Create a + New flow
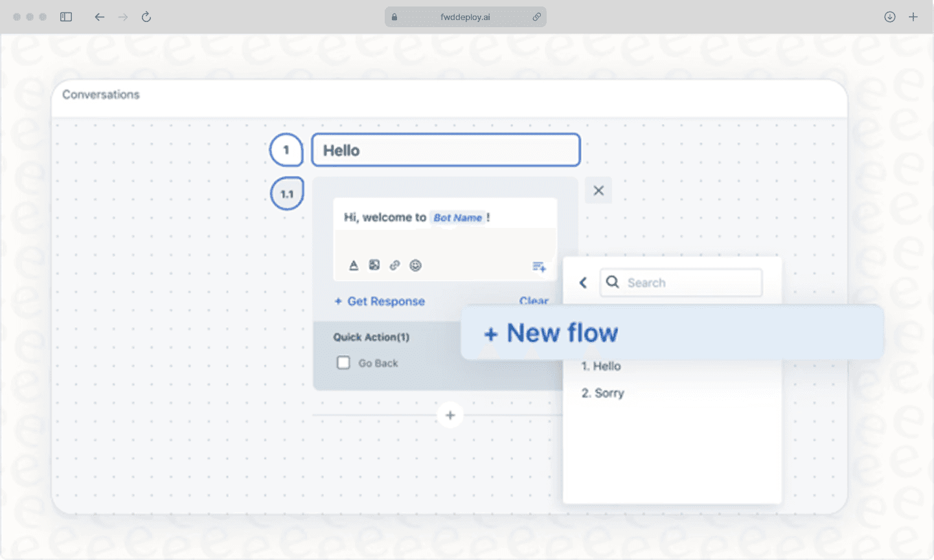Image resolution: width=934 pixels, height=560 pixels. tap(672, 333)
